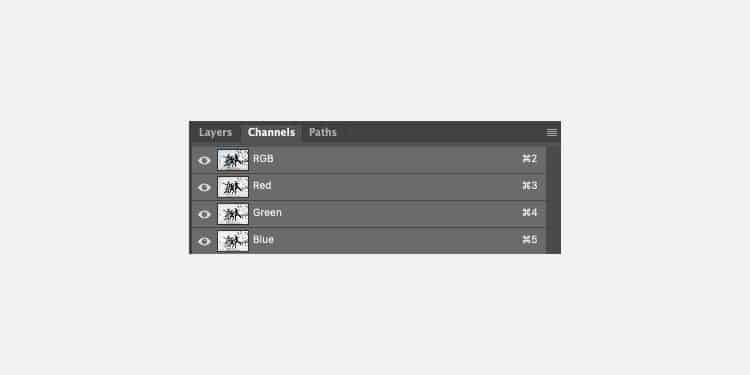
Task: Click the Red channel thumbnail
Action: 233,187
